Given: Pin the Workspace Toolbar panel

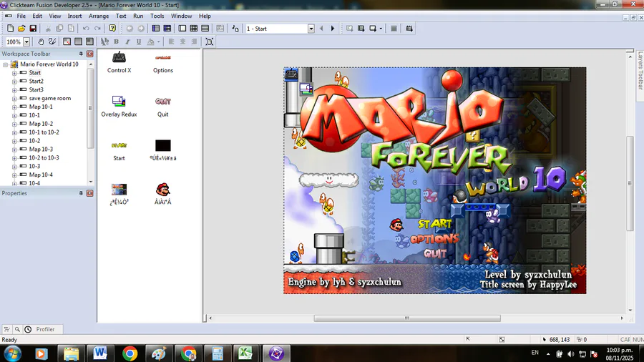Looking at the screenshot, I should (x=81, y=54).
